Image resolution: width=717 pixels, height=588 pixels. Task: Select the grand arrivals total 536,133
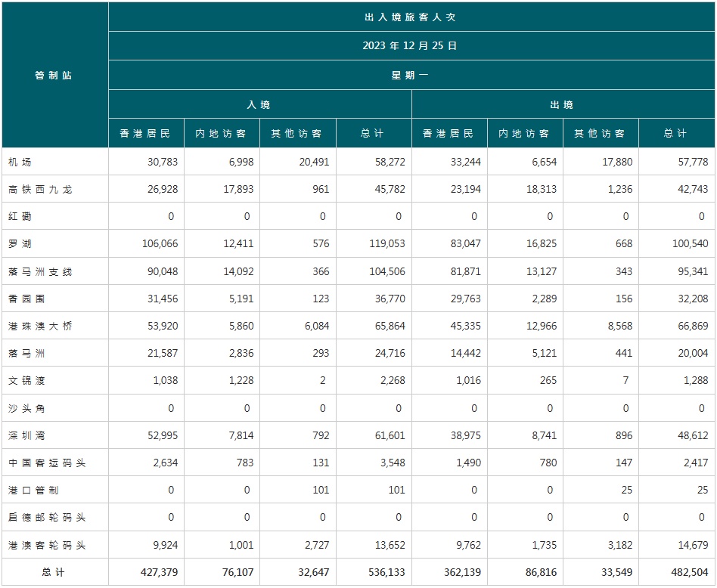pyautogui.click(x=386, y=573)
